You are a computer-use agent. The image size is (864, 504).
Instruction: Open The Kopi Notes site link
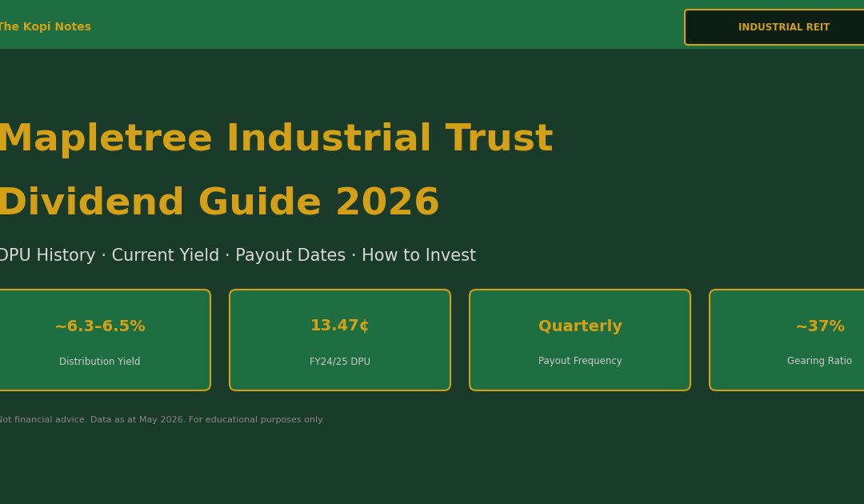tap(44, 27)
